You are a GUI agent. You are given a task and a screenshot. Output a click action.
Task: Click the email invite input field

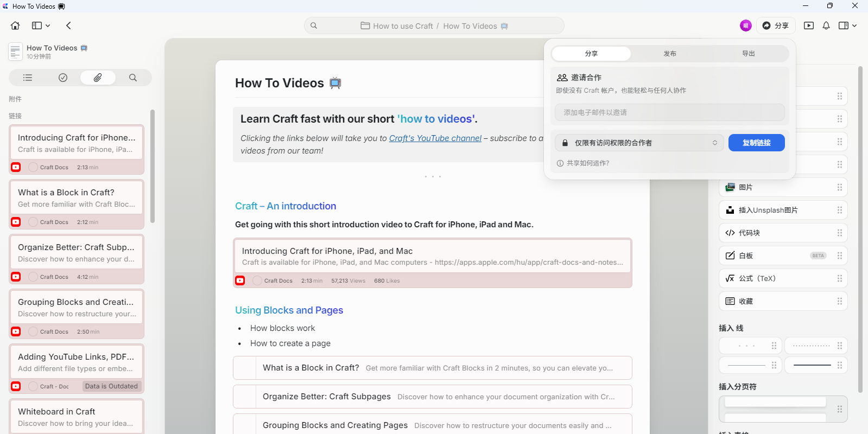[669, 112]
